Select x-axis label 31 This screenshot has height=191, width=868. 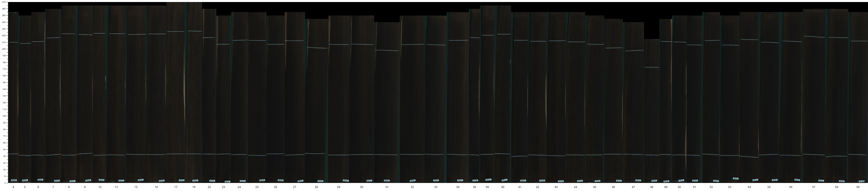[x=387, y=187]
